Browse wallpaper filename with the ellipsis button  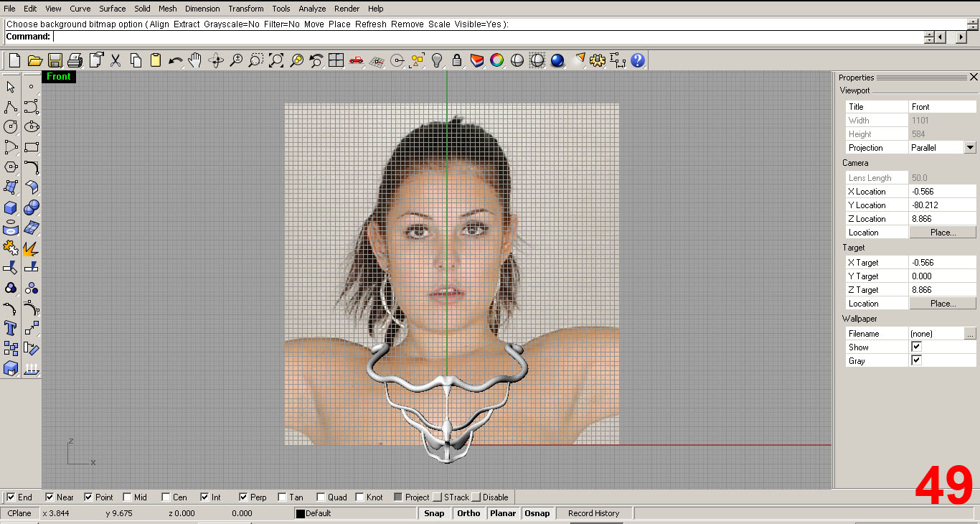point(970,334)
